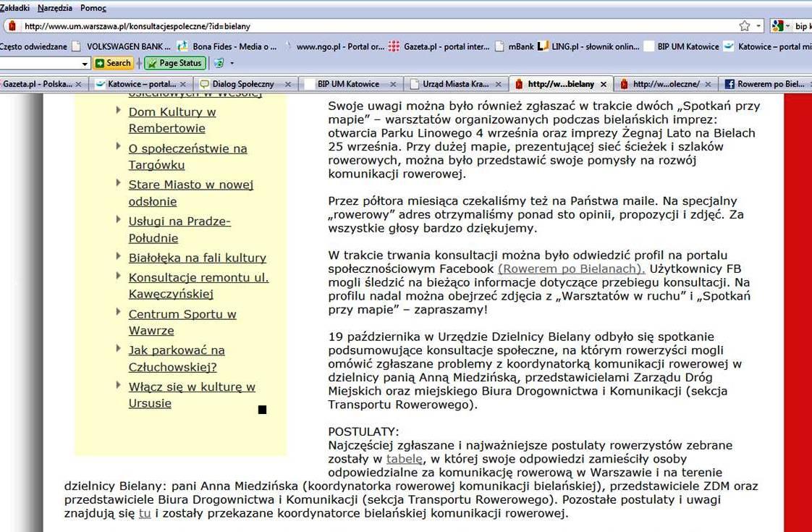Open the VOLKSWAGEN BANK bookmark
812x532 pixels.
122,46
